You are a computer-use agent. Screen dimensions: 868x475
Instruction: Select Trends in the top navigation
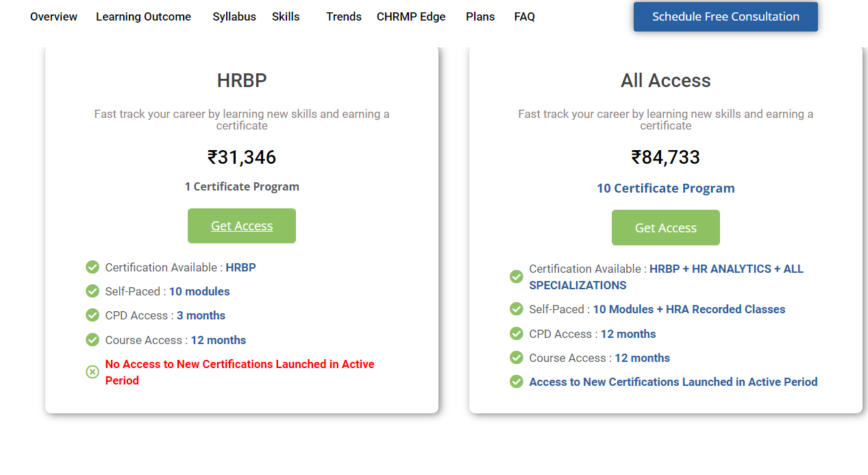344,16
